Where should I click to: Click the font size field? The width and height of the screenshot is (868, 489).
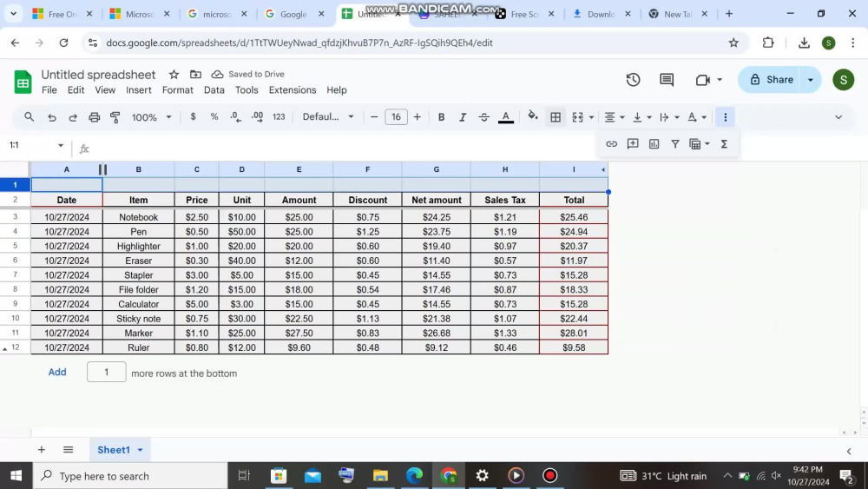[396, 117]
